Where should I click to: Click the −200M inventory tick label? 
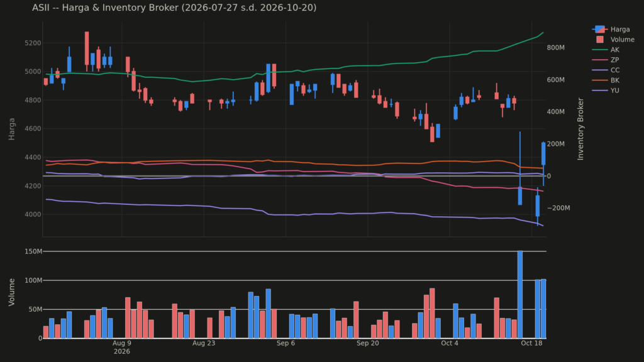[x=558, y=208]
